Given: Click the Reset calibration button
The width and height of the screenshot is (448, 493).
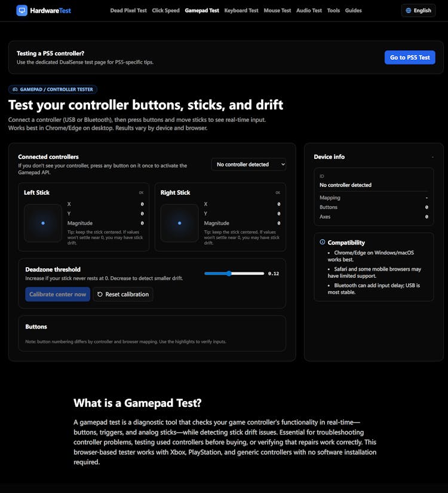Looking at the screenshot, I should pos(123,294).
